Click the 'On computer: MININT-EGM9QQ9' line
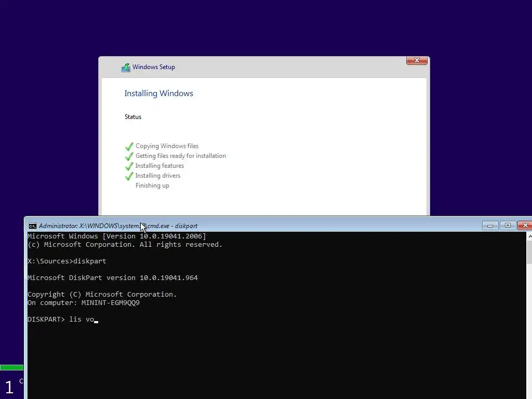532x399 pixels. point(84,303)
